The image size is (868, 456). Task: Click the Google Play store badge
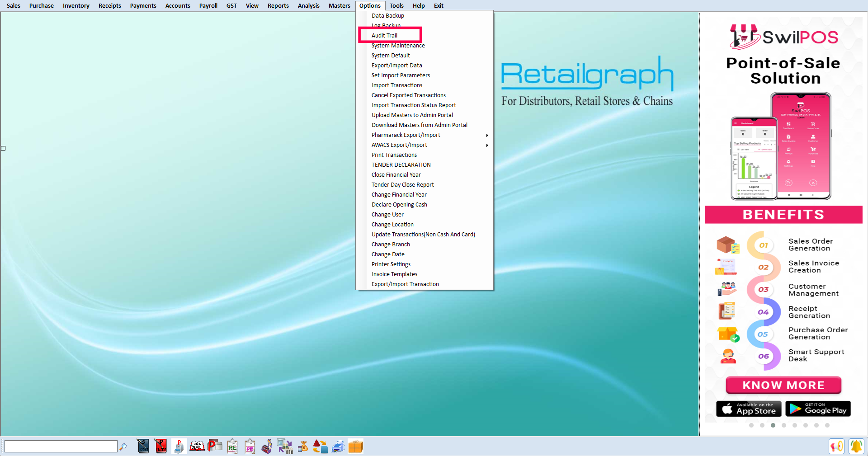818,409
